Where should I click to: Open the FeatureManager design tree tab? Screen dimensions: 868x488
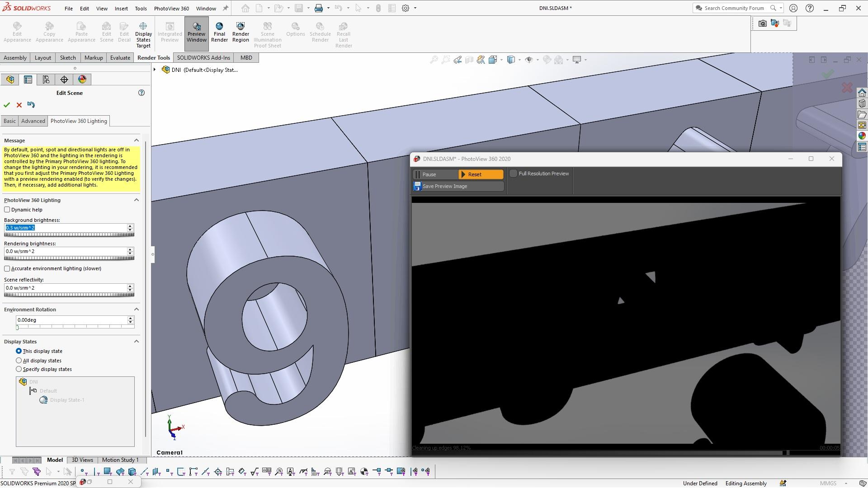point(10,80)
